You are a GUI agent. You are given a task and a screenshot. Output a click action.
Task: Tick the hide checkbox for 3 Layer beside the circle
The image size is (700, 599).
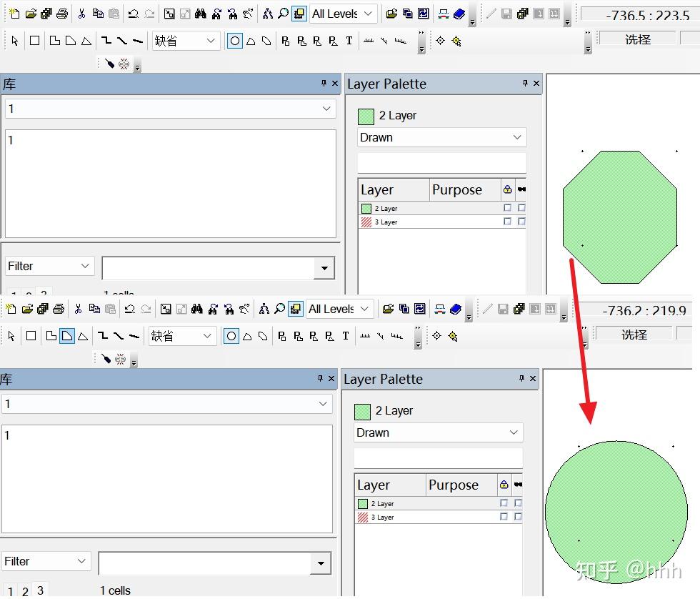click(518, 517)
